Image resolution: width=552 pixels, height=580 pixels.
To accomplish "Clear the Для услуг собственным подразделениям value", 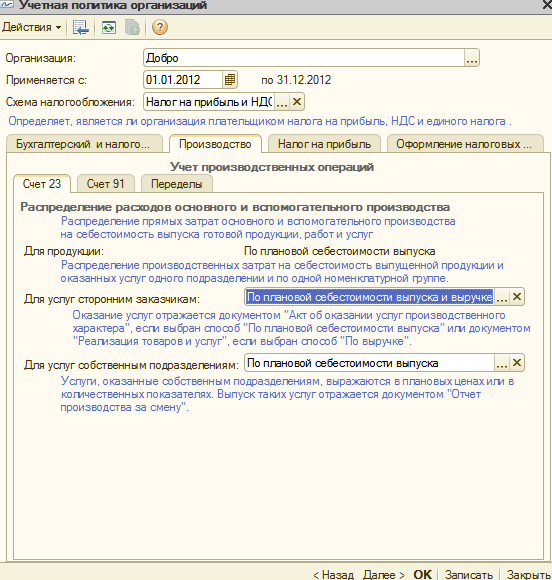I will click(x=517, y=363).
